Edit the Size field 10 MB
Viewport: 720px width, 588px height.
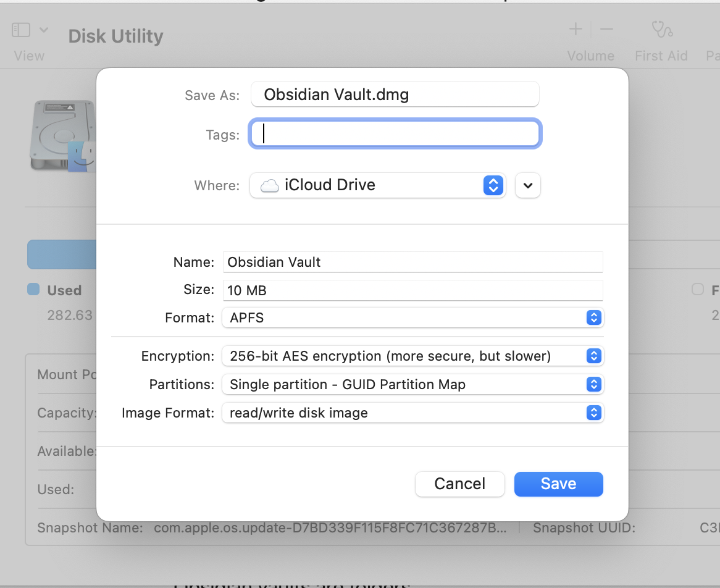click(413, 290)
